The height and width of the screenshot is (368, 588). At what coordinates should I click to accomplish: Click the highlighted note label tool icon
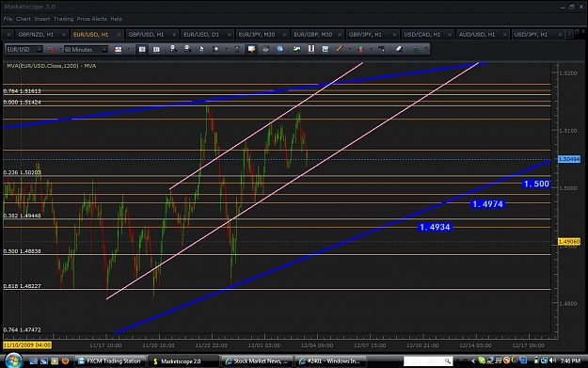(x=251, y=49)
